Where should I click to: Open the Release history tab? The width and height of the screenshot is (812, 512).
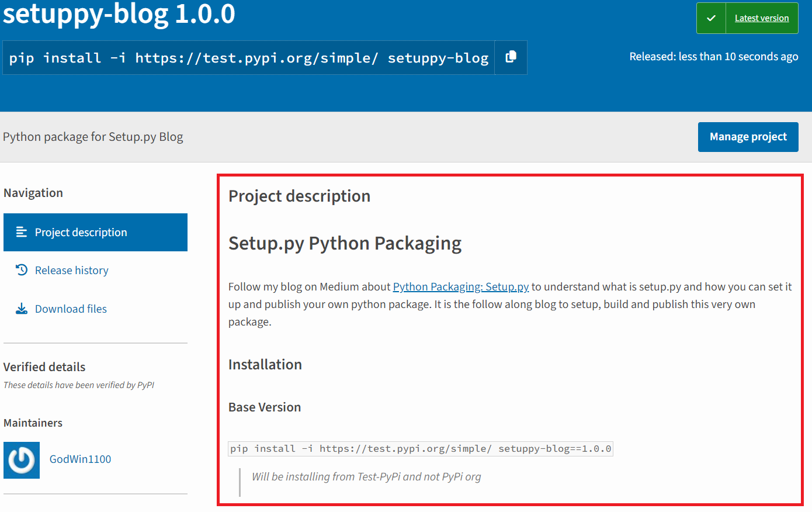[95, 270]
